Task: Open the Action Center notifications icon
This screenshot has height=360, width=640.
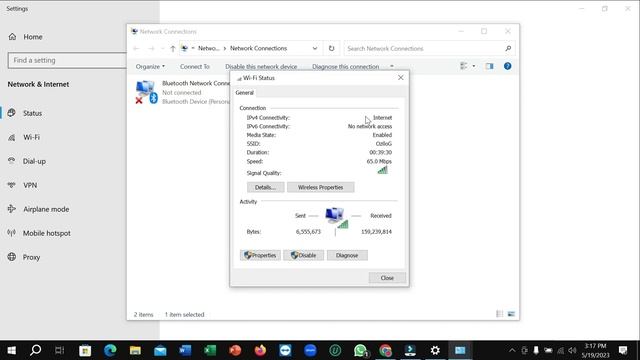Action: (623, 350)
